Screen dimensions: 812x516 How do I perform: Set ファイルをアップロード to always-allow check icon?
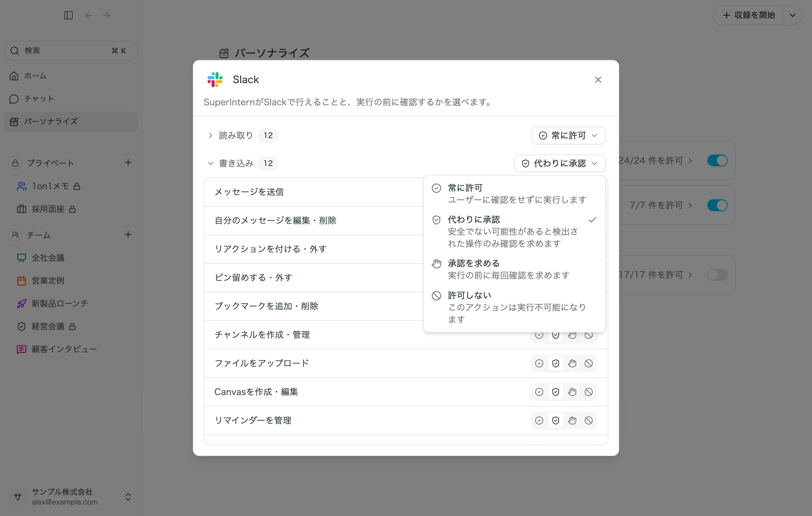coord(539,363)
